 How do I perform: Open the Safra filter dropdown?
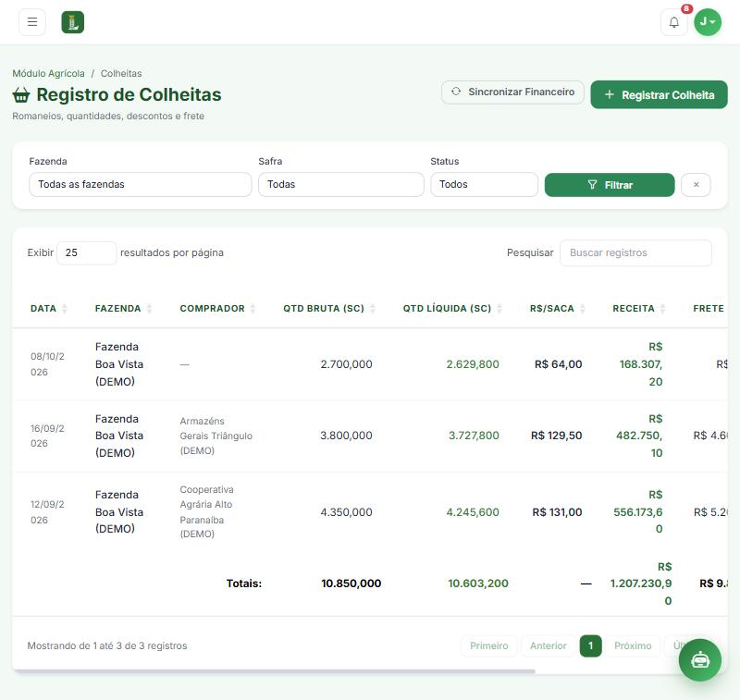pos(340,184)
